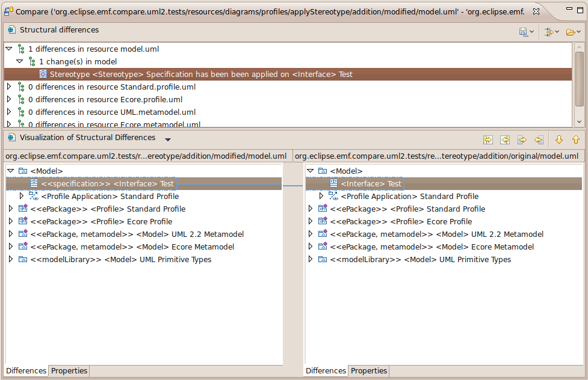Switch to the Differences tab in left pane
The width and height of the screenshot is (588, 380).
[26, 370]
